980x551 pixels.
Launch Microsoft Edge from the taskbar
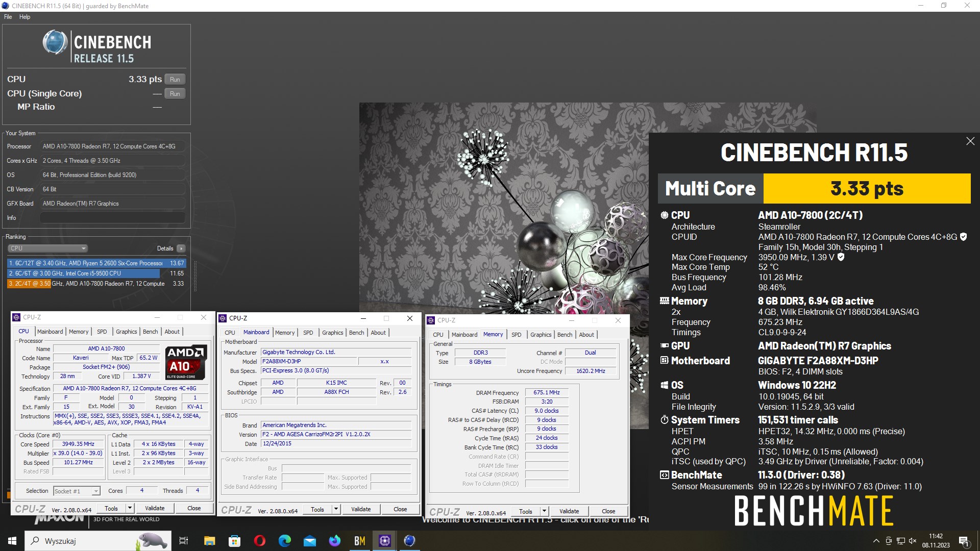284,541
